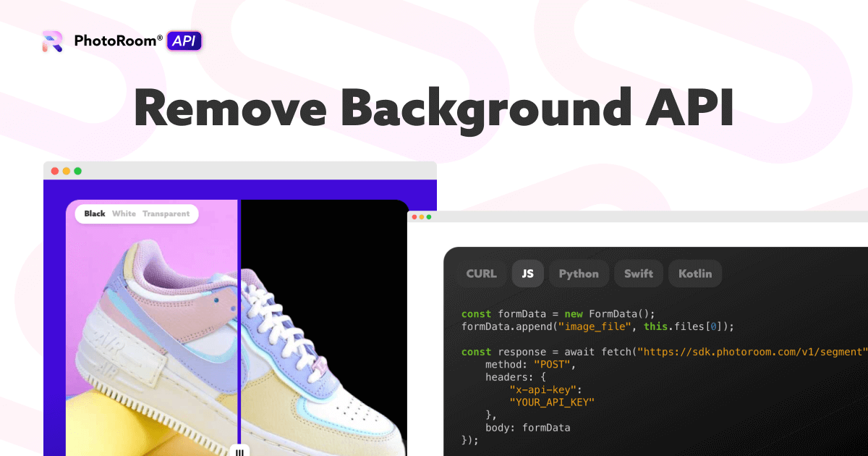Viewport: 868px width, 456px height.
Task: Click the red traffic light on the left window
Action: click(x=54, y=171)
